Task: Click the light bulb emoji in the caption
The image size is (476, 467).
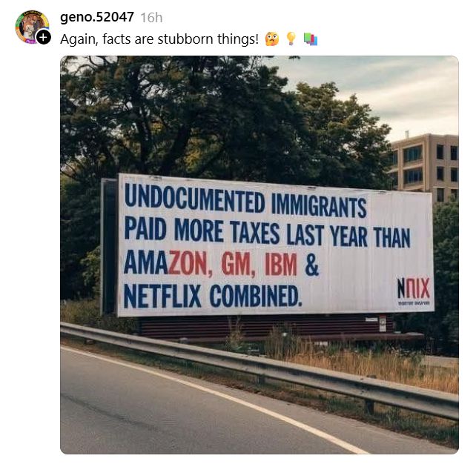Action: [291, 39]
